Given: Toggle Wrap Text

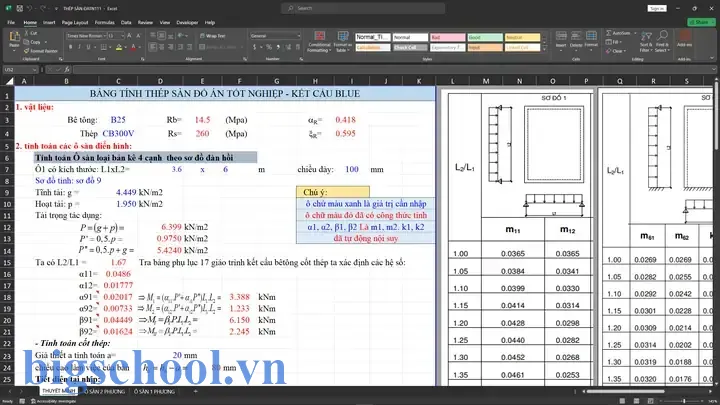Looking at the screenshot, I should click(x=213, y=35).
